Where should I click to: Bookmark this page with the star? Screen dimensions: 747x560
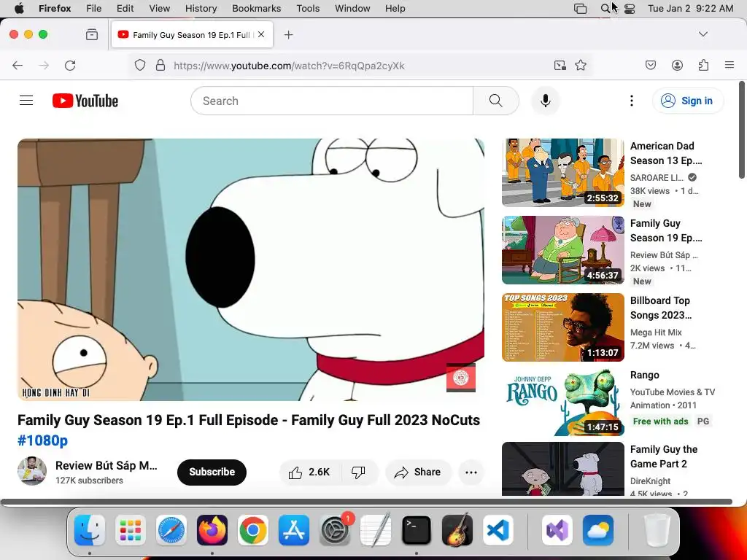point(581,65)
